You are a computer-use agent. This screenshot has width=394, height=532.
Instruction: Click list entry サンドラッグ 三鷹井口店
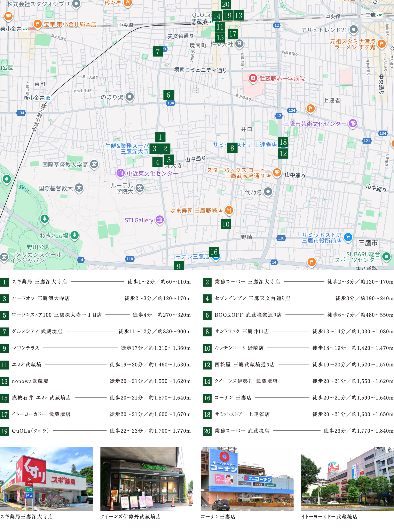click(x=298, y=332)
